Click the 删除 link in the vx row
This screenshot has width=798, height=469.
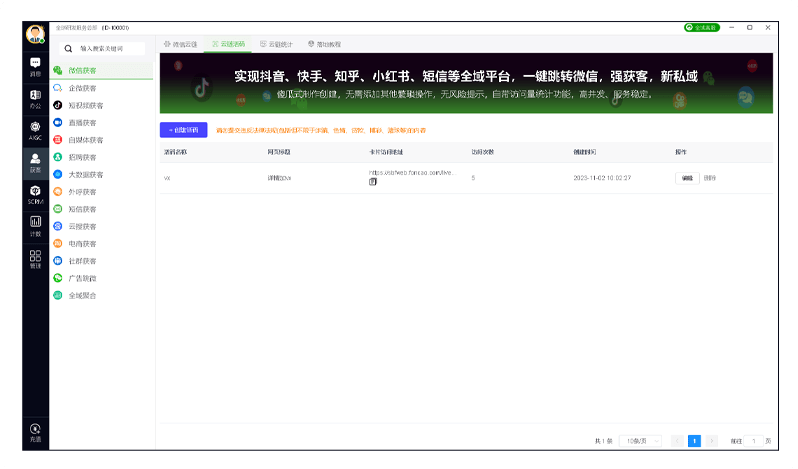tap(709, 178)
